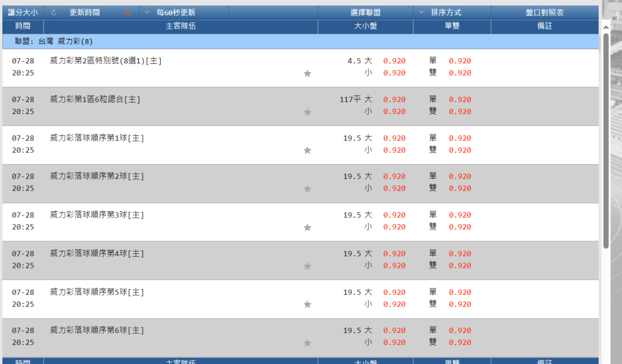This screenshot has height=364, width=622.
Task: Click the 大小盤 column header
Action: (x=365, y=26)
